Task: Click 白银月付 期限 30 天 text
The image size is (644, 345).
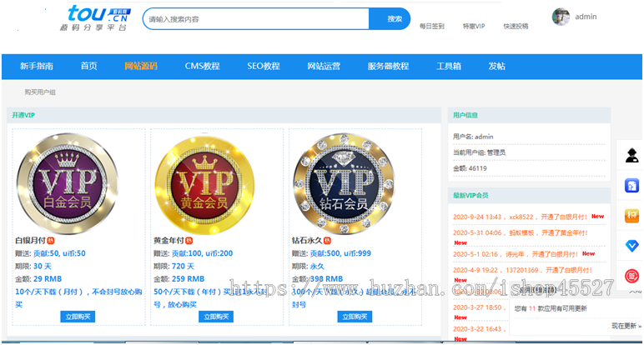Action: [33, 266]
